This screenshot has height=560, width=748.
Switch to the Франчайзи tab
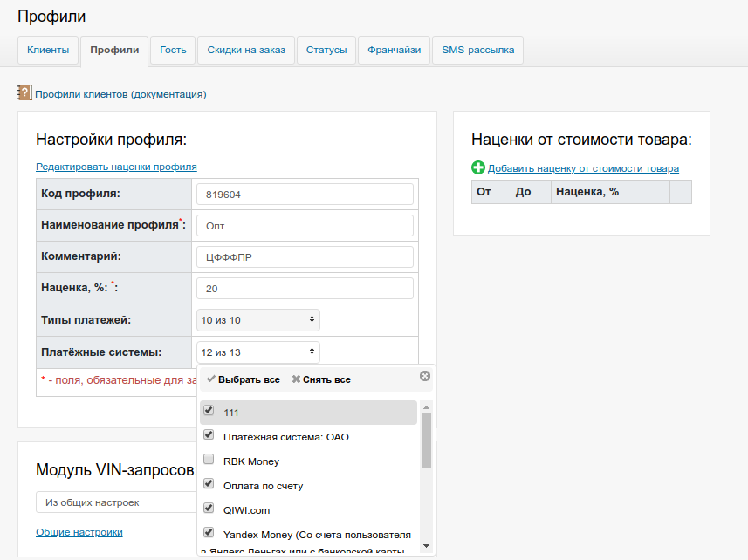pyautogui.click(x=394, y=50)
